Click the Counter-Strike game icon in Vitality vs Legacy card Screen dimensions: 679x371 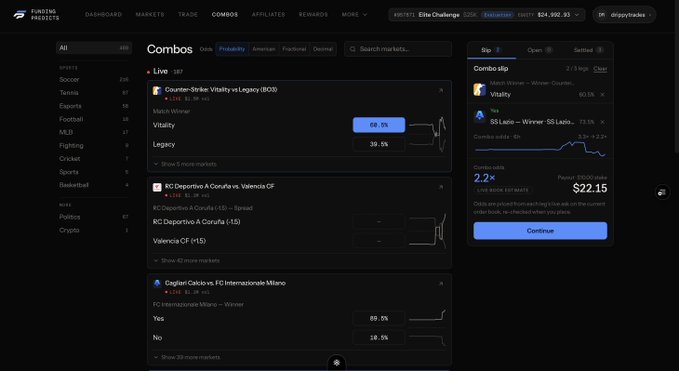click(157, 90)
